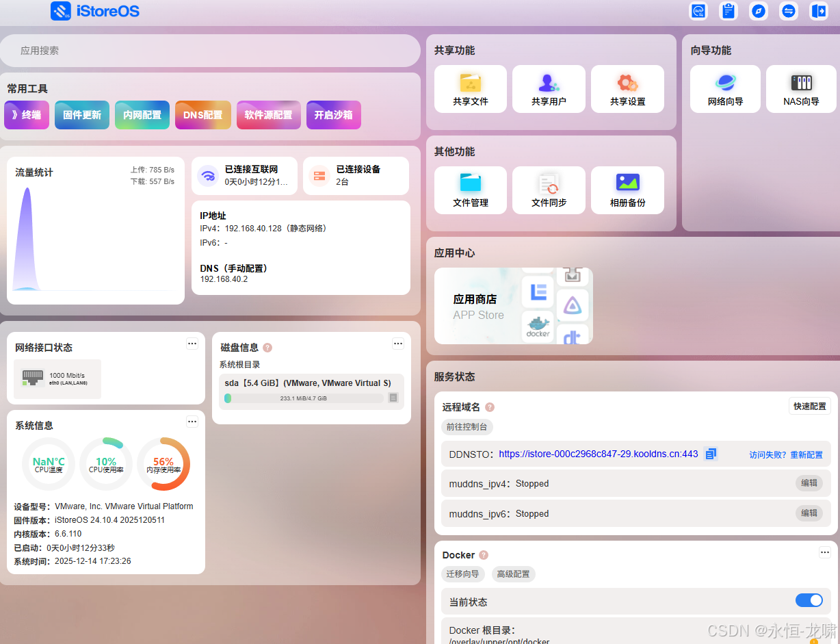Launch the 网络向导 network wizard

click(725, 89)
